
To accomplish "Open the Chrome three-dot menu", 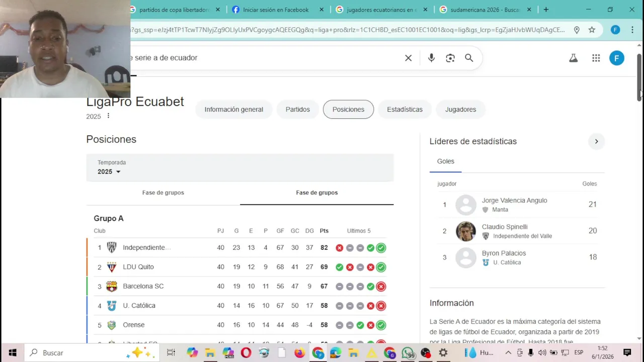I will pos(632,30).
